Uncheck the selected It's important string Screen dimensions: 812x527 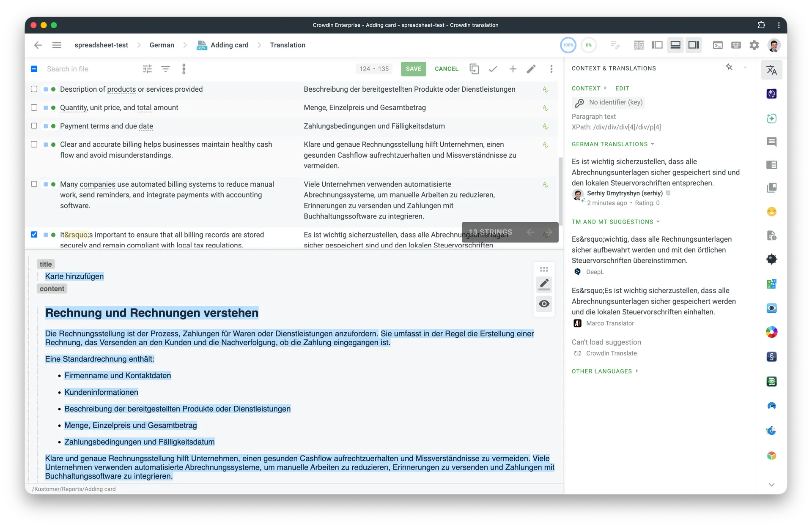(34, 235)
